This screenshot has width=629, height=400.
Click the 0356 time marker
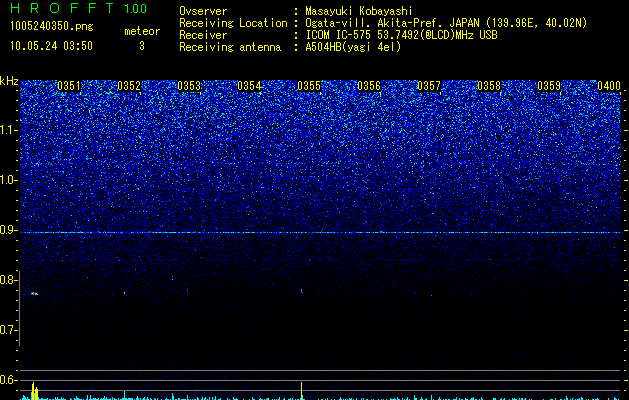point(369,86)
